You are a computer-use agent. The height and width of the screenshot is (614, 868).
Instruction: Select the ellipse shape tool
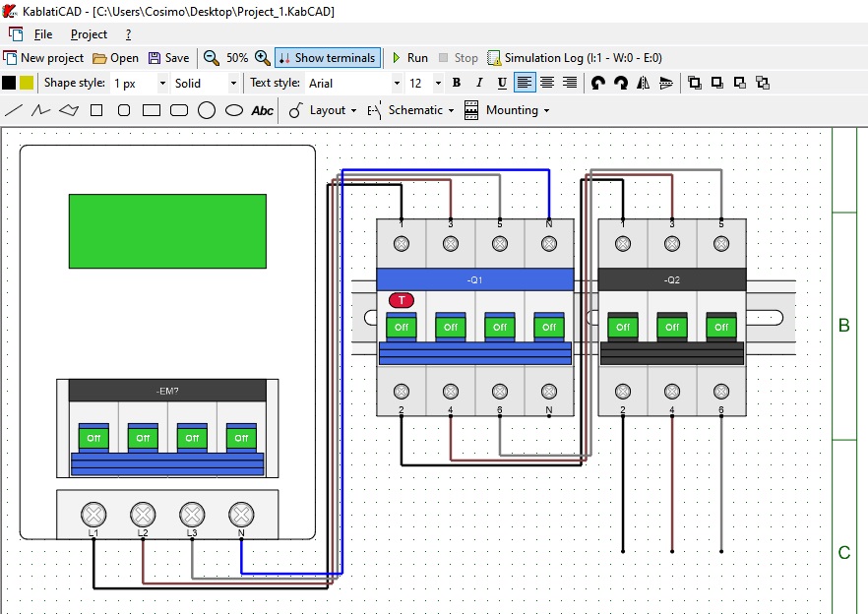[234, 110]
